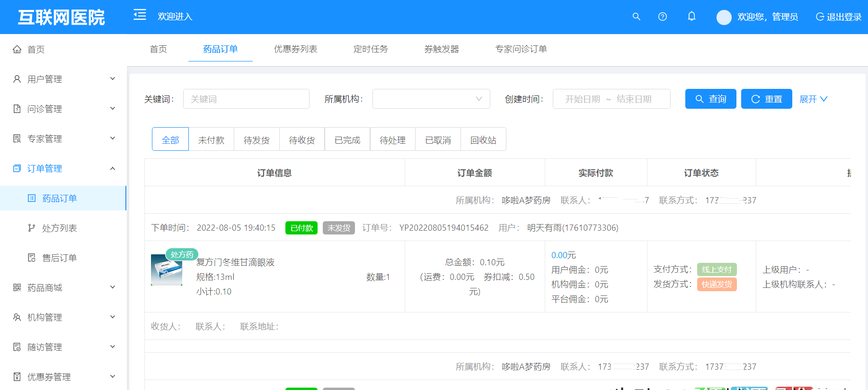Select the 回收站 status filter
Viewport: 868px width, 390px height.
click(483, 140)
